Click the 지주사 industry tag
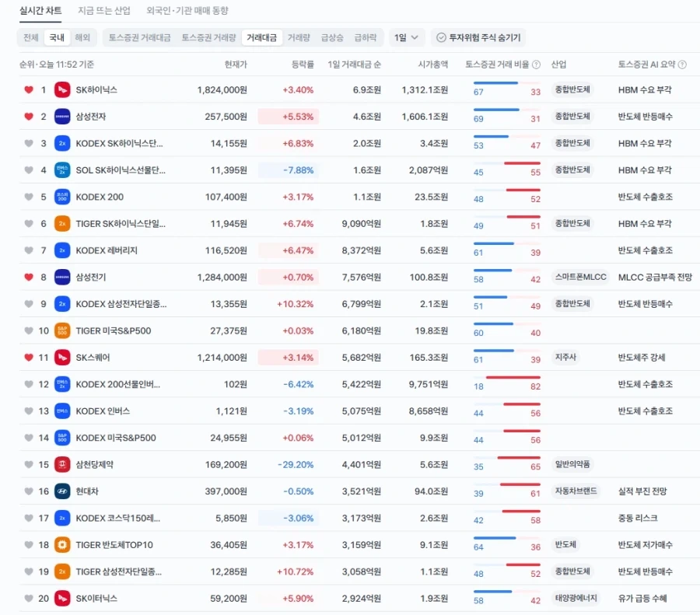Screen dimensions: 700x615 coord(565,357)
